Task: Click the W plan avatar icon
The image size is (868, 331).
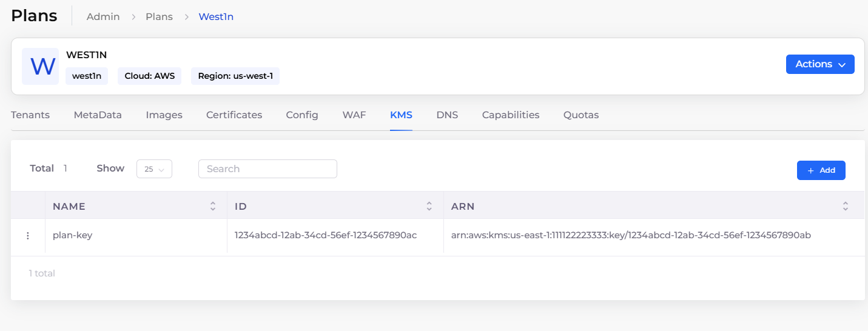Action: (40, 66)
